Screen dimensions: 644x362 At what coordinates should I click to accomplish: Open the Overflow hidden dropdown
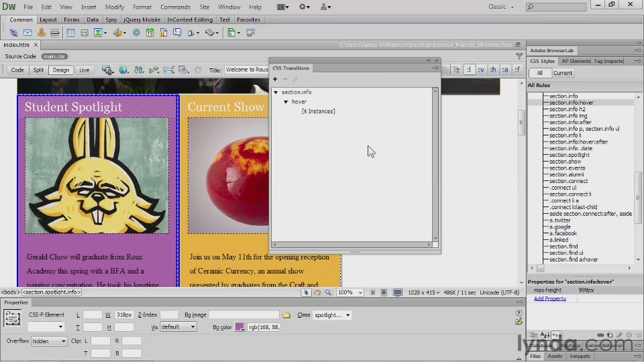(49, 341)
